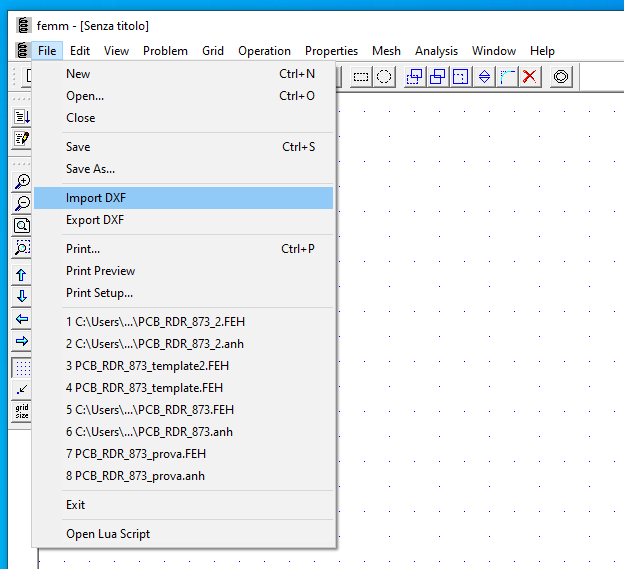Open recent file 6 PCB_RDR_873.anh
This screenshot has width=624, height=569.
pos(183,432)
